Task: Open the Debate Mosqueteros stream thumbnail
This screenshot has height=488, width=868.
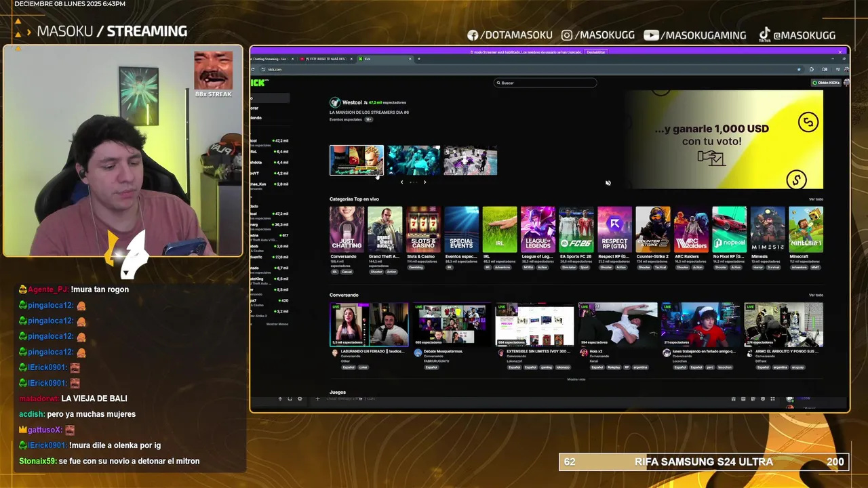Action: point(452,325)
